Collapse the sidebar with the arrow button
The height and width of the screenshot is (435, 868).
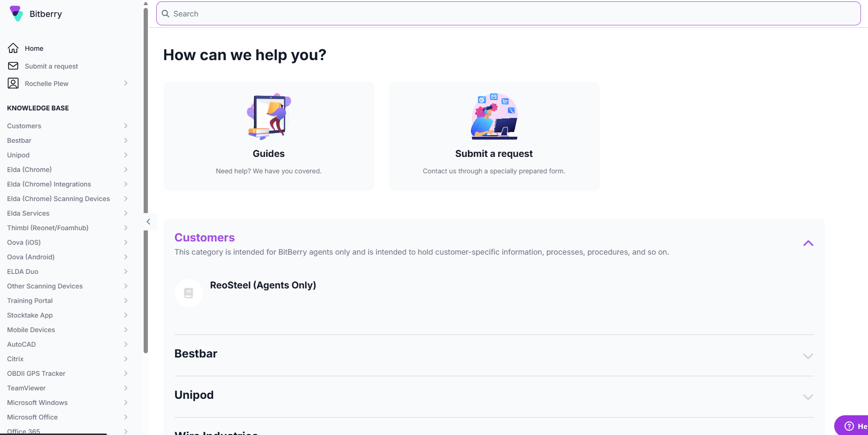point(148,222)
